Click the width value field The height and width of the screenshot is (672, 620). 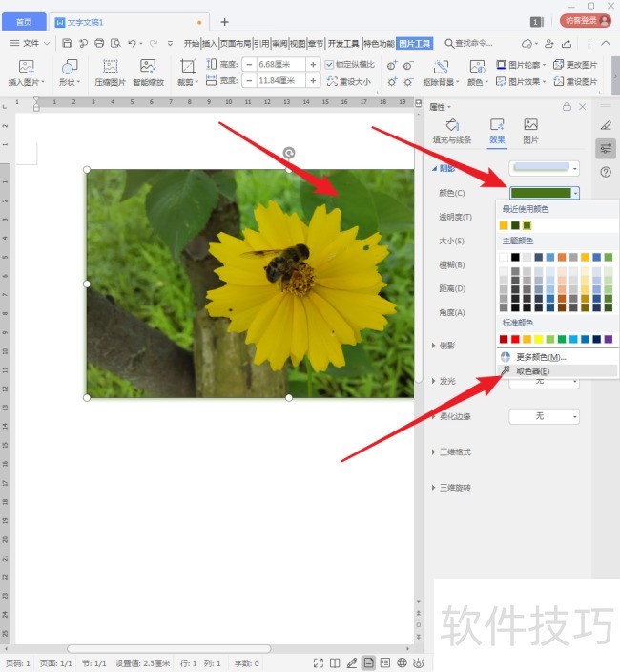click(x=280, y=80)
